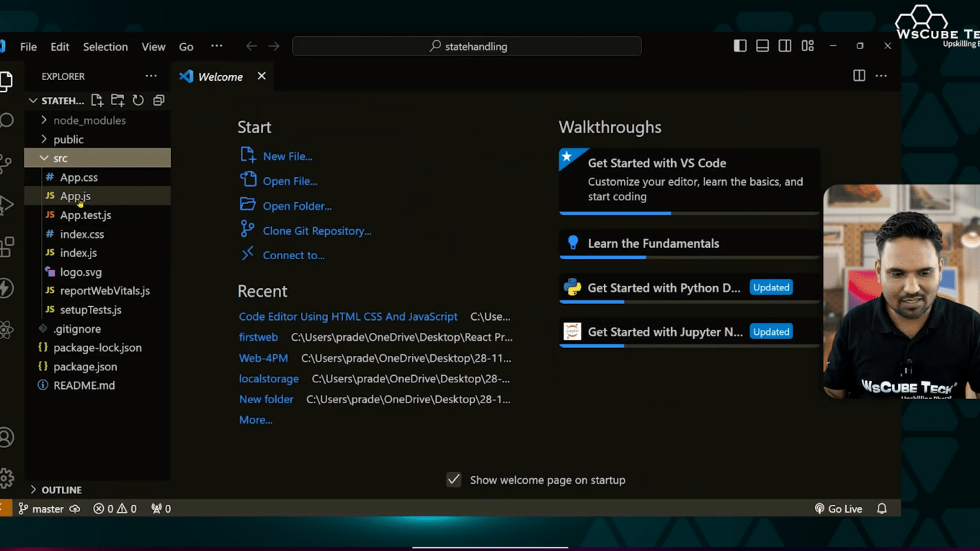Click the ports forwarded status item
This screenshot has height=551, width=980.
click(x=161, y=509)
